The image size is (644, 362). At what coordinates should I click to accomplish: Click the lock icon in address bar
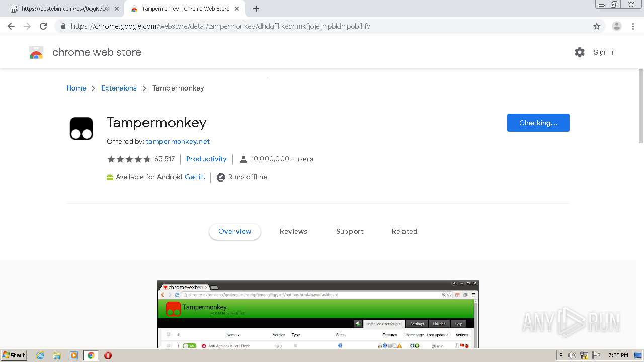coord(63,26)
